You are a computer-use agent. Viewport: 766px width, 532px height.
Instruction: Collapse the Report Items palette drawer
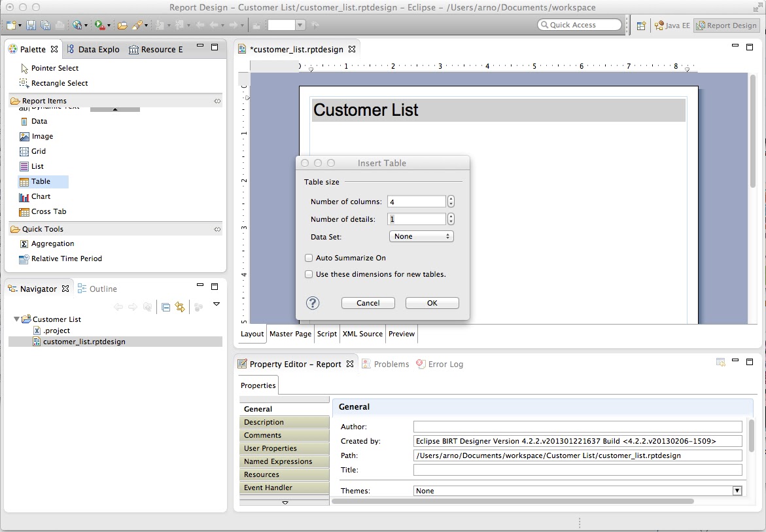click(x=116, y=101)
